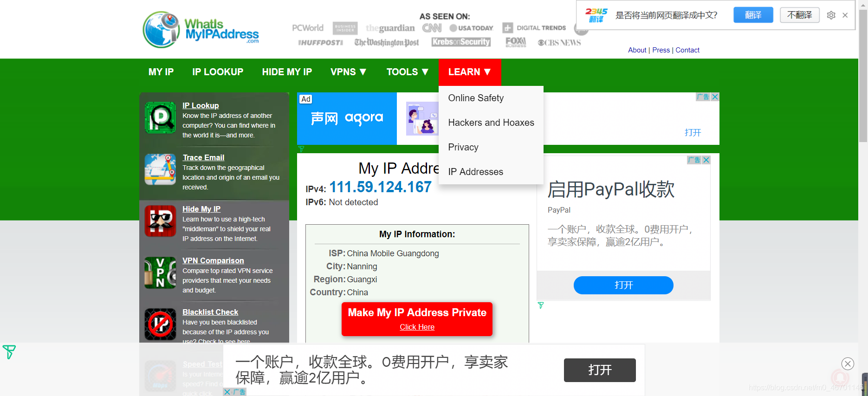Image resolution: width=868 pixels, height=396 pixels.
Task: Click the agora ad logo panel
Action: [x=347, y=118]
